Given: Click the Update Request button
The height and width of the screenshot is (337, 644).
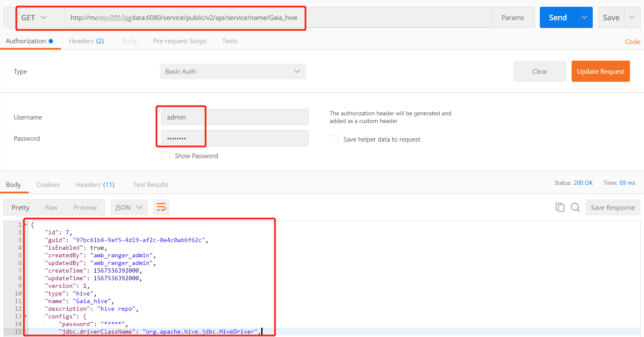Looking at the screenshot, I should click(x=600, y=71).
